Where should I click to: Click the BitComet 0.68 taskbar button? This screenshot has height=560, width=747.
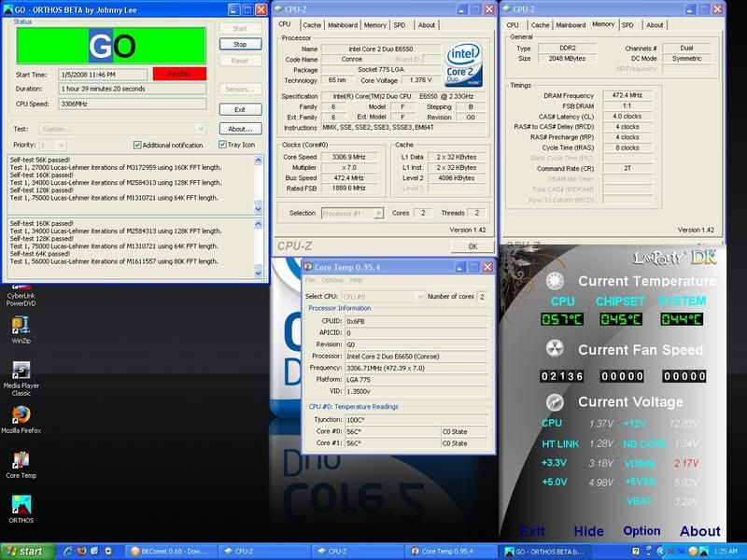pos(173,552)
